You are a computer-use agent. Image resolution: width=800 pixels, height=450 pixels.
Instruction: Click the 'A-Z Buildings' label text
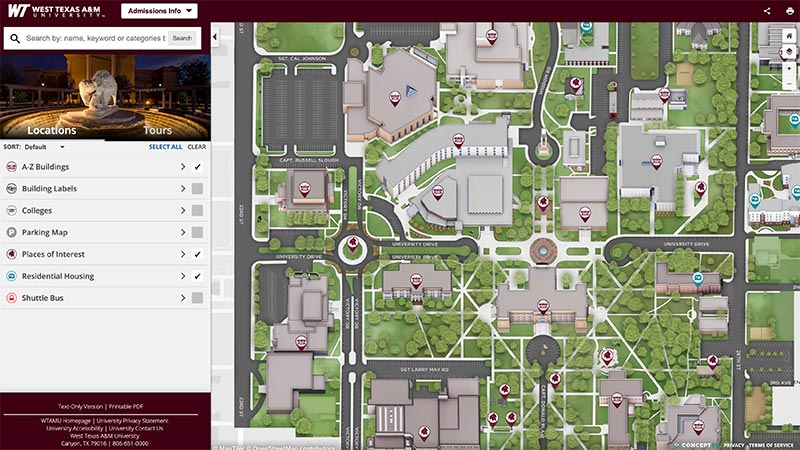point(45,167)
